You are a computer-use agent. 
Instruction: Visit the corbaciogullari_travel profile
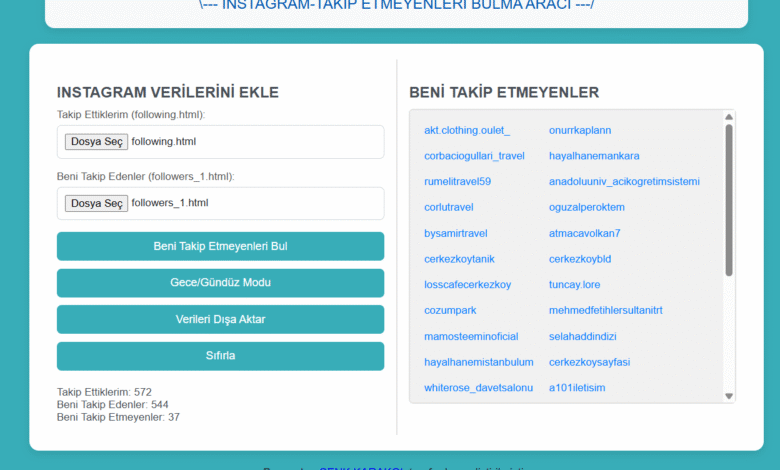(474, 156)
